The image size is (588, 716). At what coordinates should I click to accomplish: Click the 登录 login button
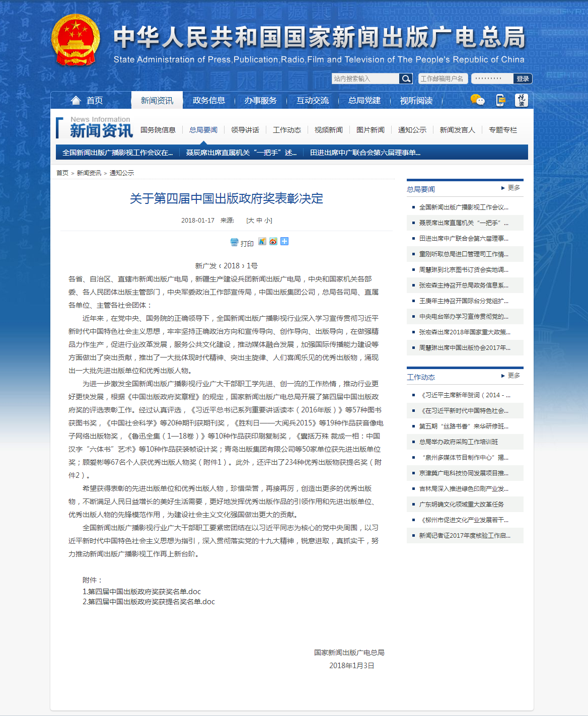(x=523, y=79)
